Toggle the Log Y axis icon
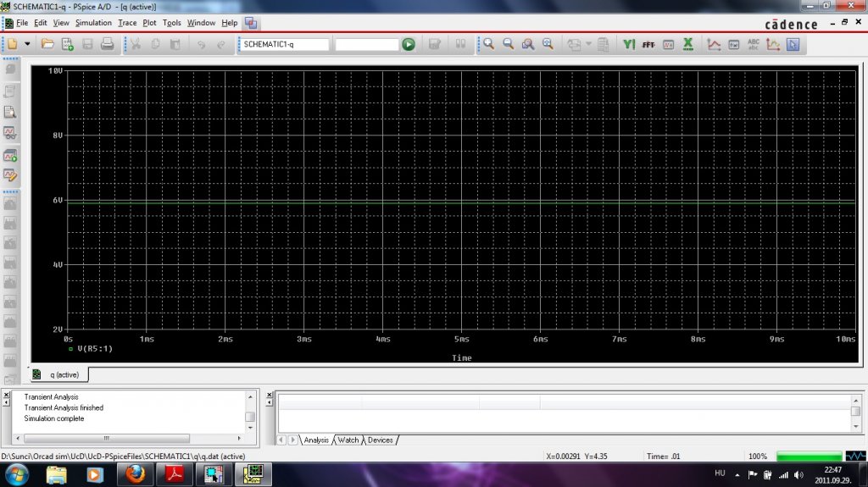Viewport: 868px width, 487px height. tap(629, 44)
